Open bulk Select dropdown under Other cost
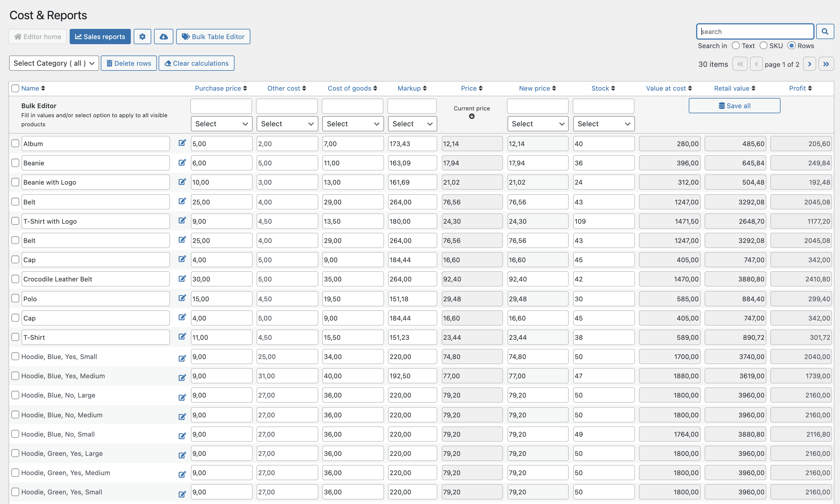Image resolution: width=840 pixels, height=504 pixels. [287, 124]
